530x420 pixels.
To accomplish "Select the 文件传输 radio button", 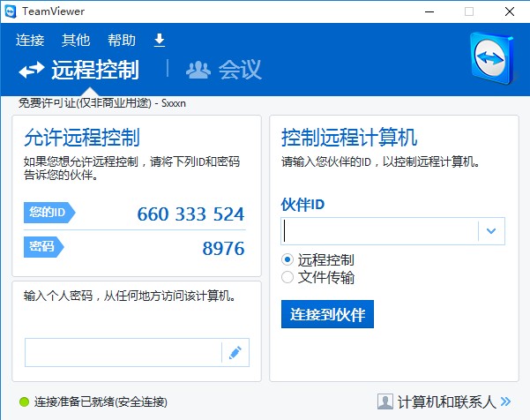I will (x=287, y=277).
